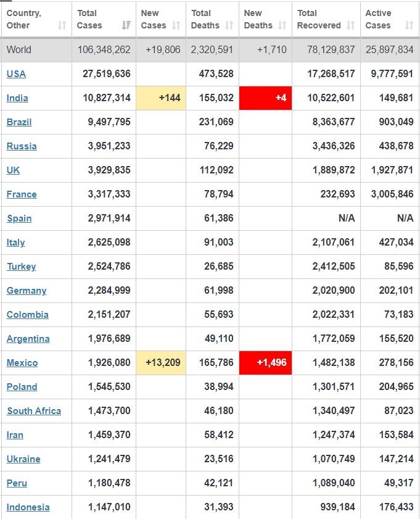
Task: Open the Indonesia country link
Action: pyautogui.click(x=28, y=507)
